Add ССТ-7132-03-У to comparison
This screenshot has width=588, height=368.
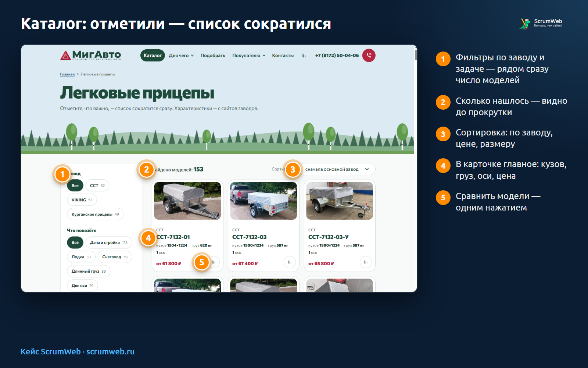pos(366,262)
